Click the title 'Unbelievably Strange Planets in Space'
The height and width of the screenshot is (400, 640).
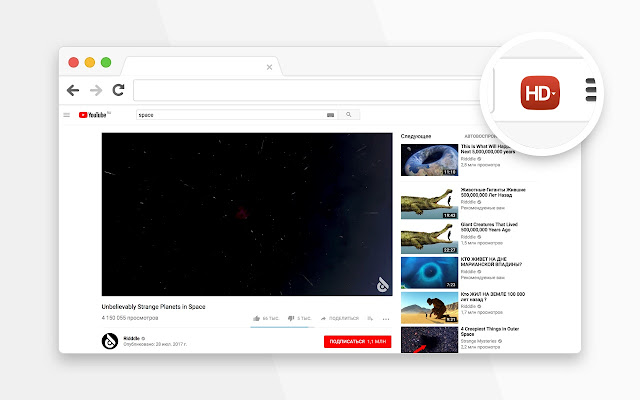[153, 307]
